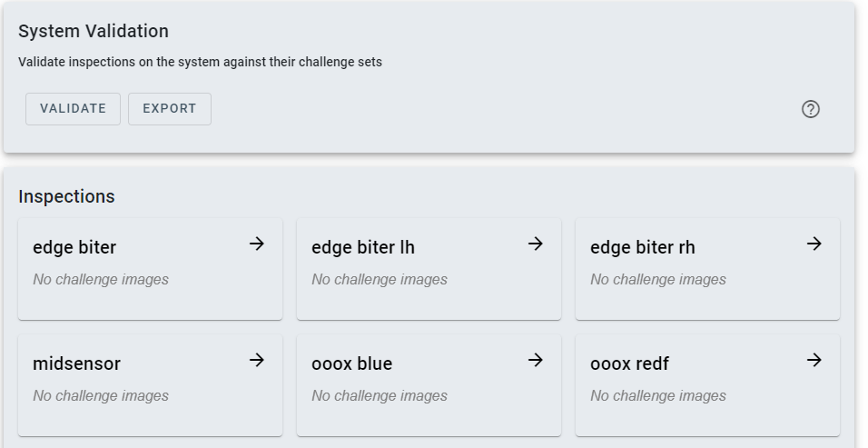868x448 pixels.
Task: Select the edge biter lh card title
Action: (x=363, y=247)
